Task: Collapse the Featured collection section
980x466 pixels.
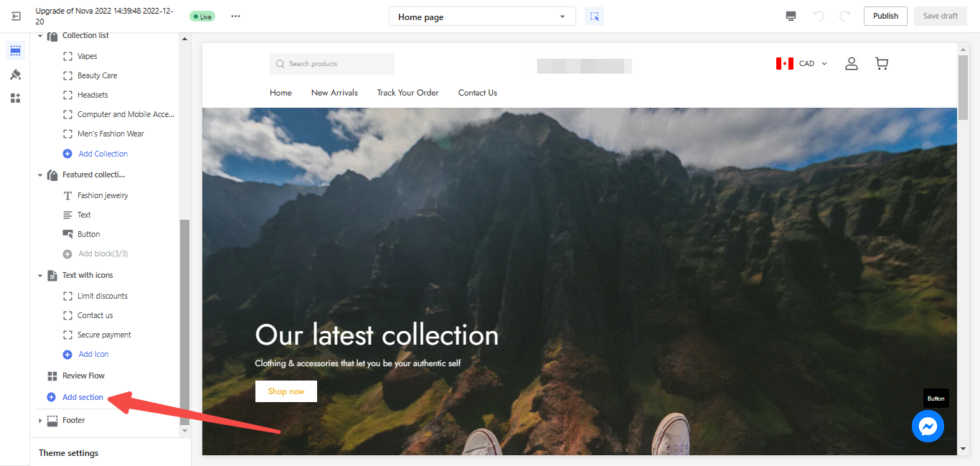Action: pyautogui.click(x=40, y=175)
